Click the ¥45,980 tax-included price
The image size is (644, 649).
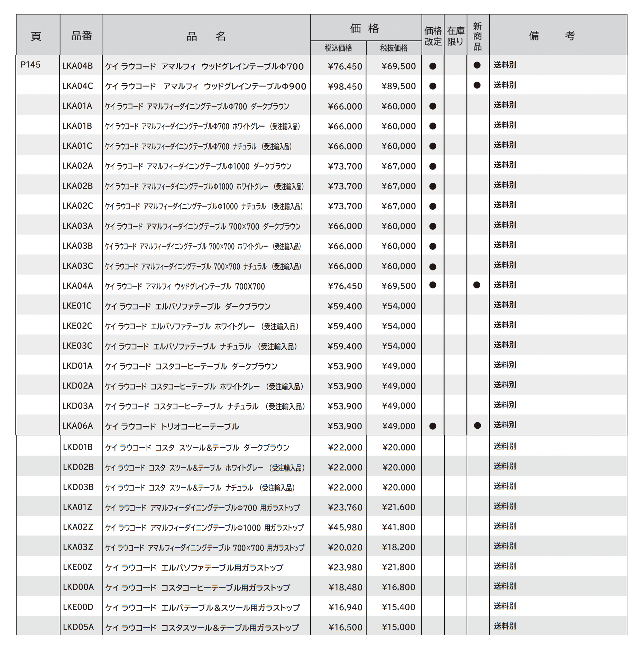click(345, 527)
